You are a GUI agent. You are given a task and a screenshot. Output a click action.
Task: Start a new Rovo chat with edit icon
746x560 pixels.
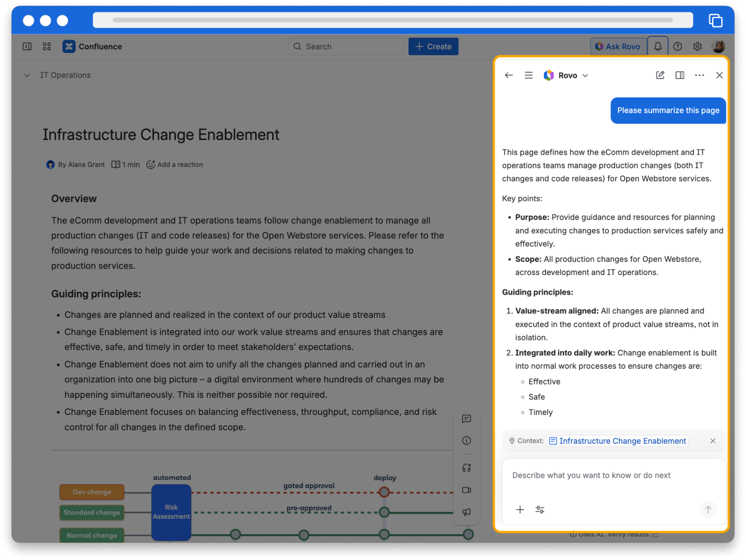[660, 75]
